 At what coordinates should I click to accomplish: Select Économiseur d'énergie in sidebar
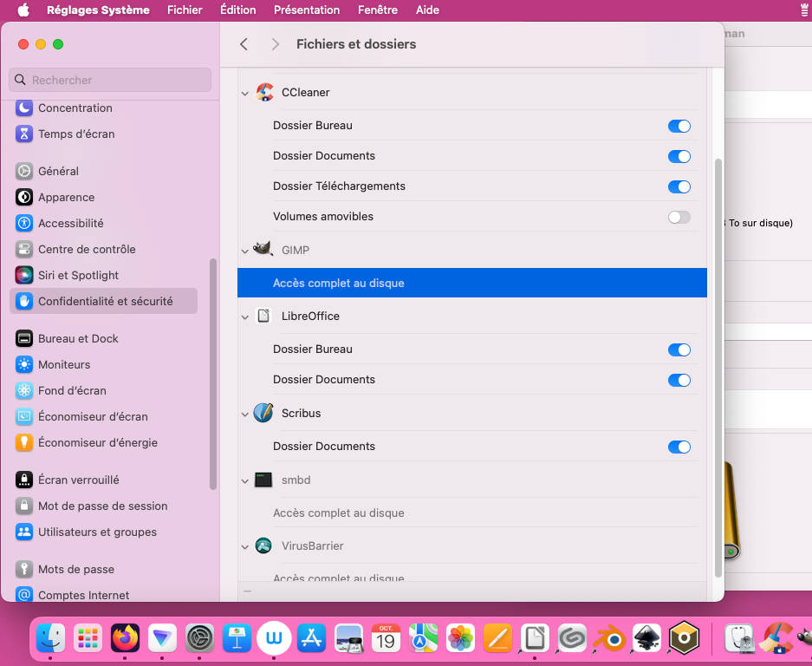click(x=97, y=442)
